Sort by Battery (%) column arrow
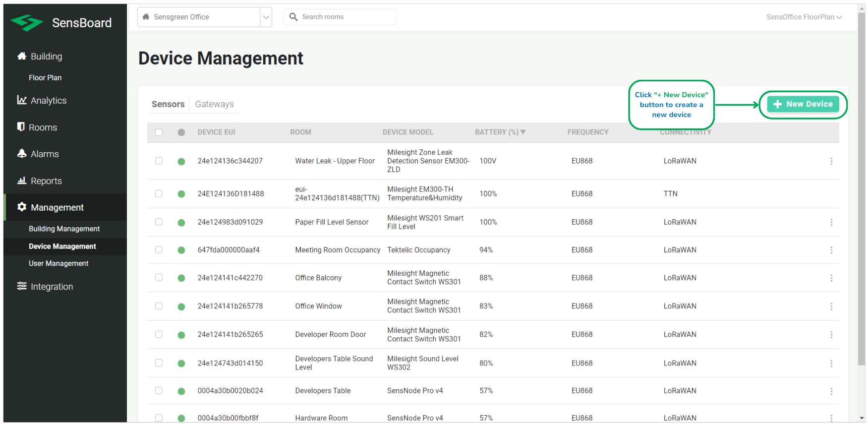This screenshot has height=425, width=868. [523, 132]
